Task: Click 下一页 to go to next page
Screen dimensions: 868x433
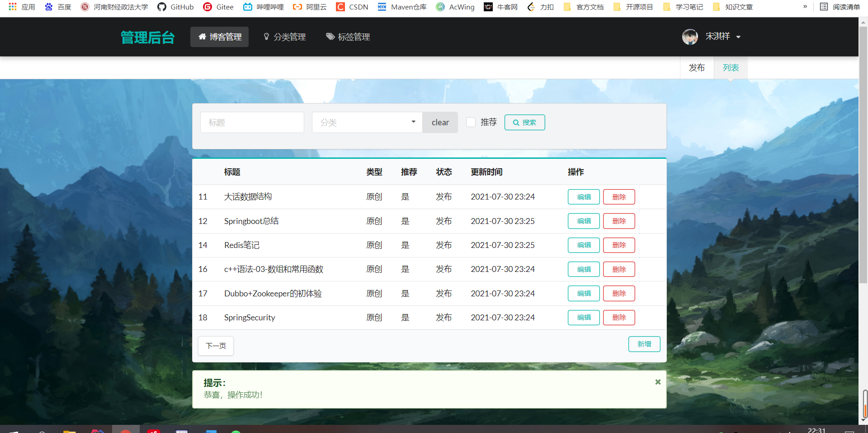Action: pos(216,346)
